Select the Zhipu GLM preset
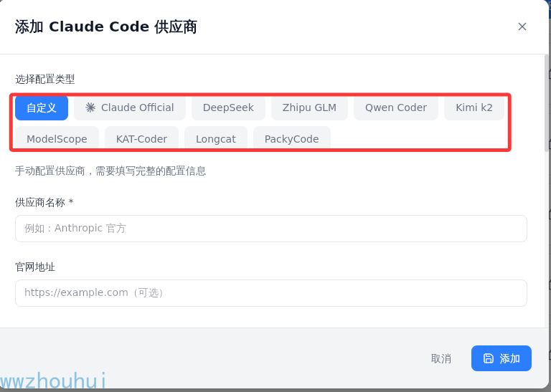 tap(309, 107)
